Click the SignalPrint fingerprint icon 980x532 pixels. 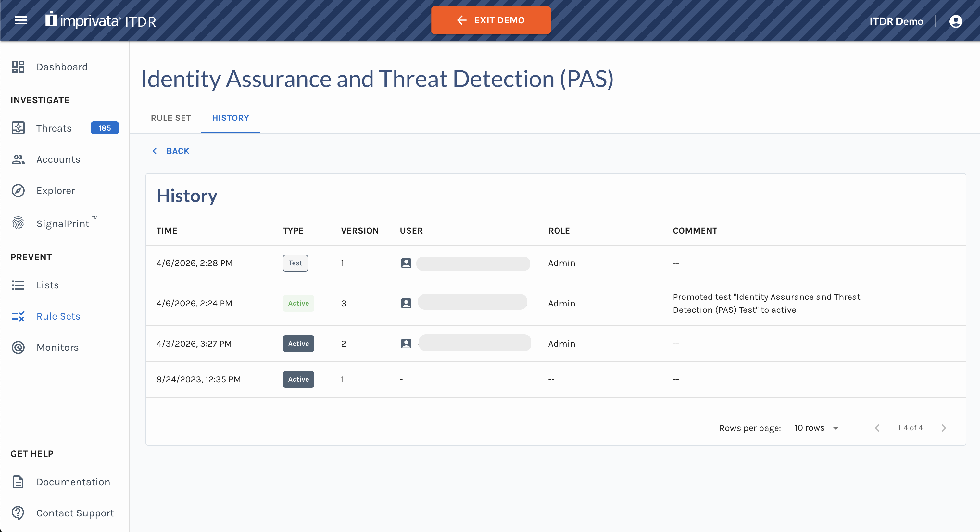18,223
